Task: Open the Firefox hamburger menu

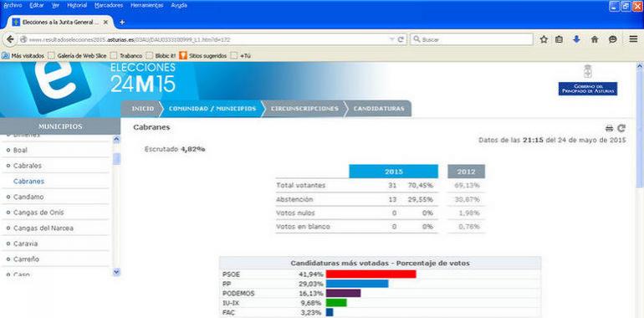Action: [633, 39]
